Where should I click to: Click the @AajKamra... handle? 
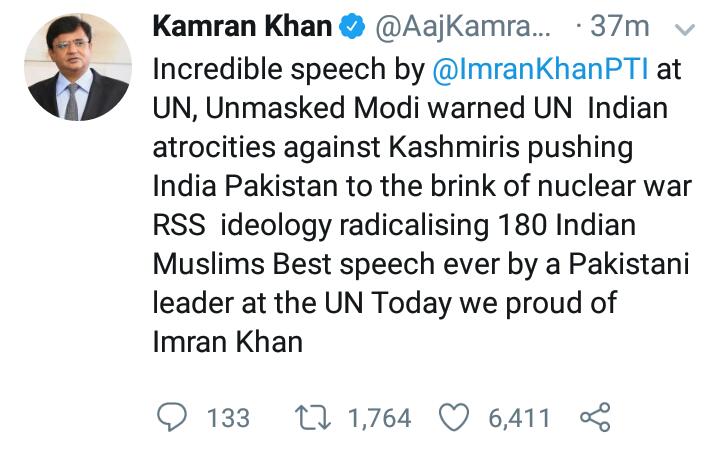tap(462, 27)
